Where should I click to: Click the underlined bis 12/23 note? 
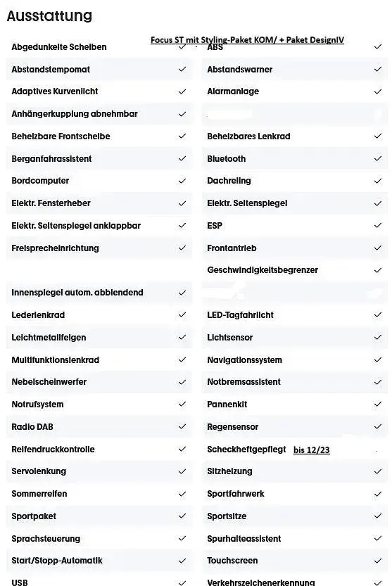click(x=312, y=450)
